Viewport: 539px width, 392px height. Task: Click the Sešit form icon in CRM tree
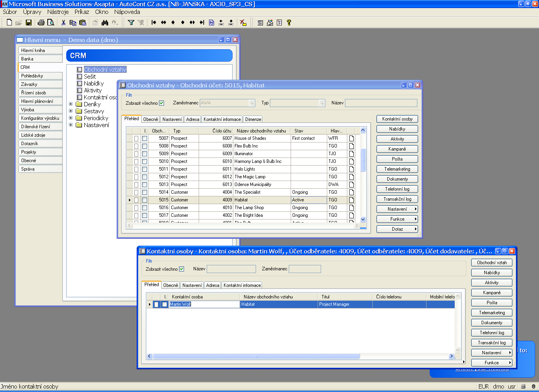[x=79, y=77]
